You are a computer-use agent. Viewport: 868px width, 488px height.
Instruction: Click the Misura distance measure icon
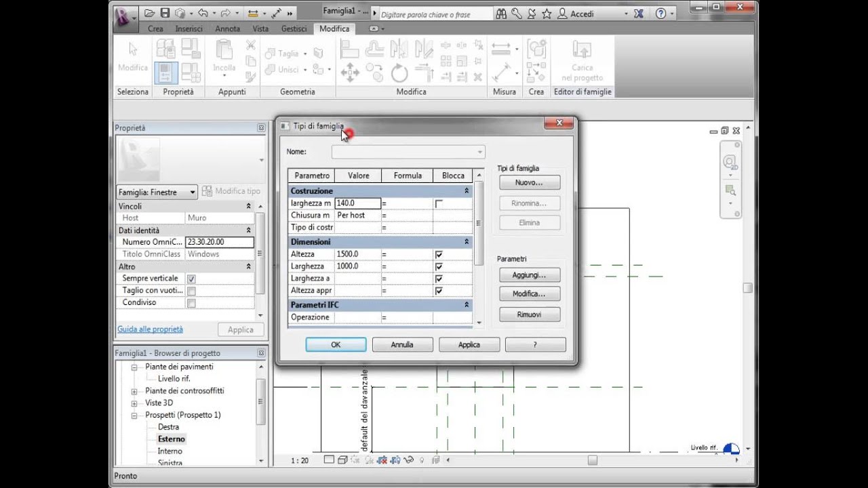501,49
